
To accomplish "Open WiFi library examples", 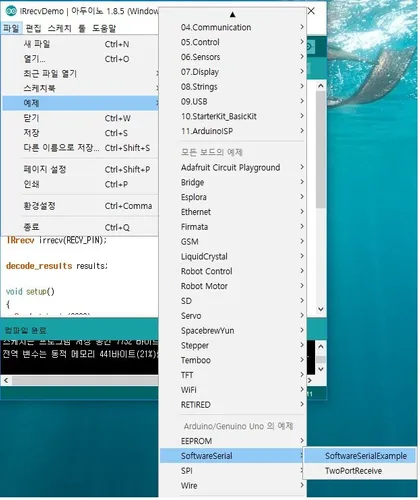I will 233,390.
